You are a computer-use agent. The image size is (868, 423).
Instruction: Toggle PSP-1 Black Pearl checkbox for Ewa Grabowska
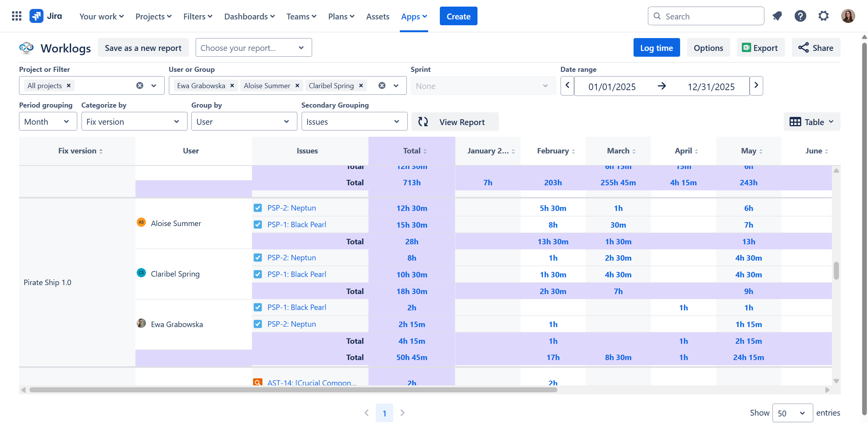258,307
